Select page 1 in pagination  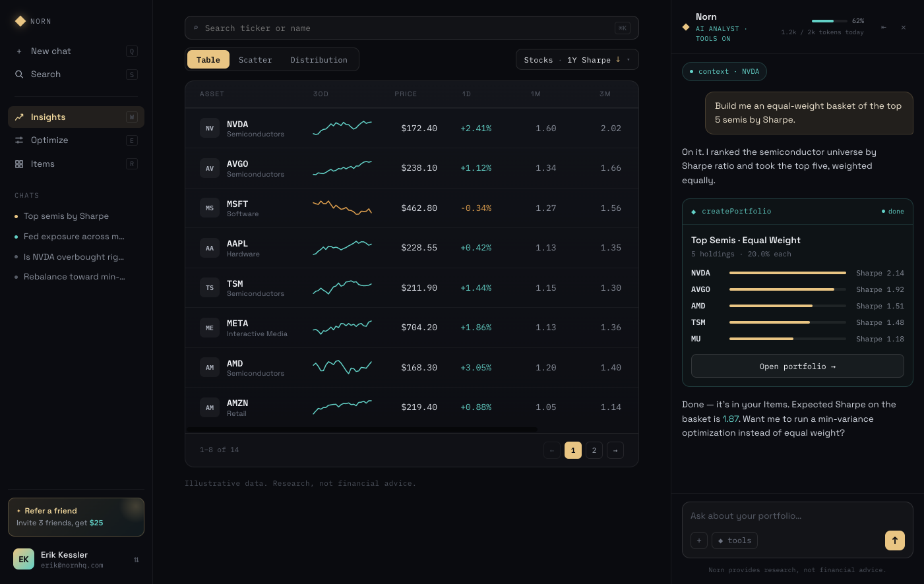coord(573,450)
